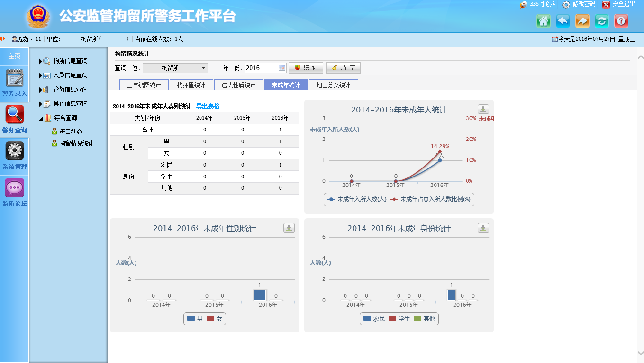Toggle the 其他 legend series
The image size is (644, 363).
425,319
